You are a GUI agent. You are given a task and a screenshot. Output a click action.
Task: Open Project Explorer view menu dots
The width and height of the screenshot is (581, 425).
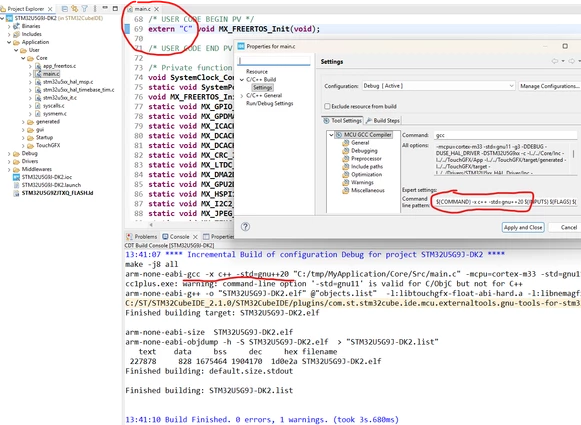point(95,8)
